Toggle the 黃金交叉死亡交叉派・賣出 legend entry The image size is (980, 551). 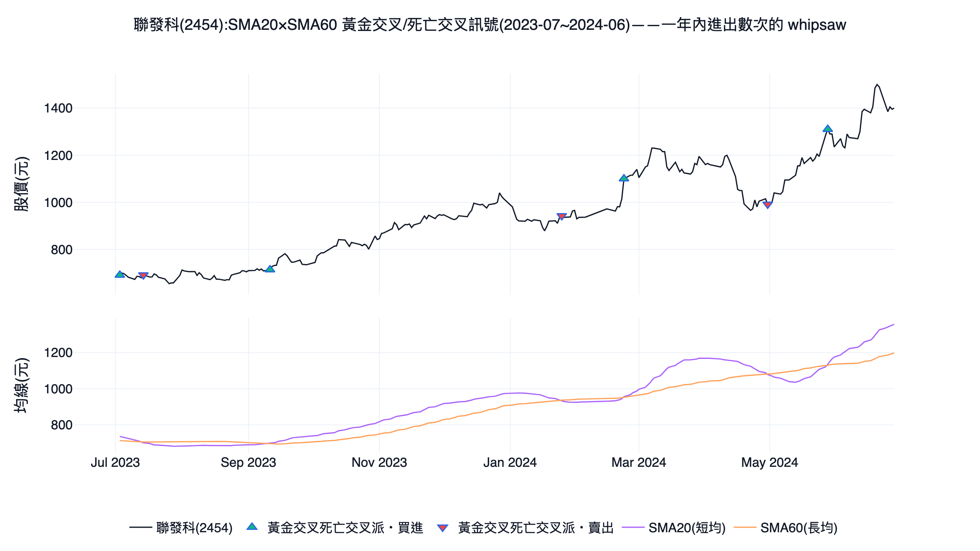tap(525, 528)
